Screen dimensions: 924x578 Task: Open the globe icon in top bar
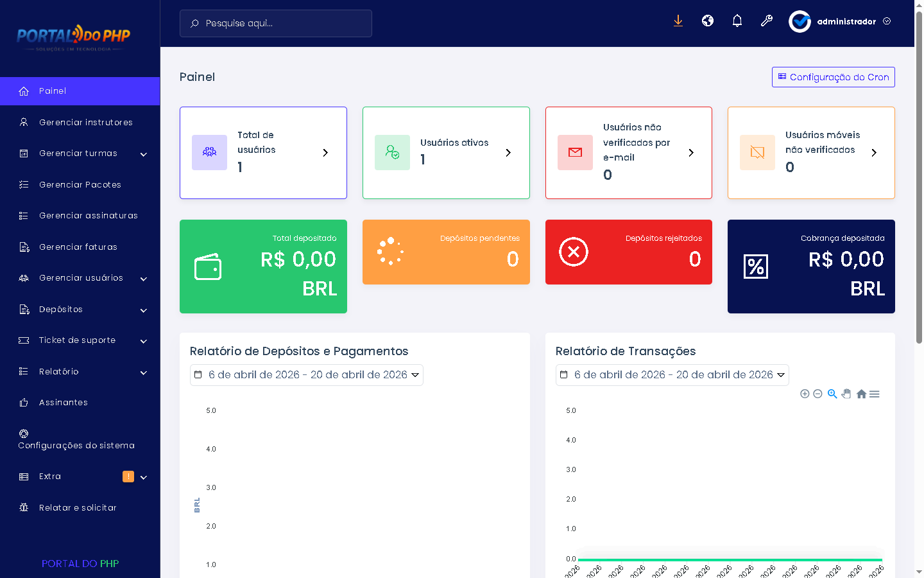click(x=708, y=21)
